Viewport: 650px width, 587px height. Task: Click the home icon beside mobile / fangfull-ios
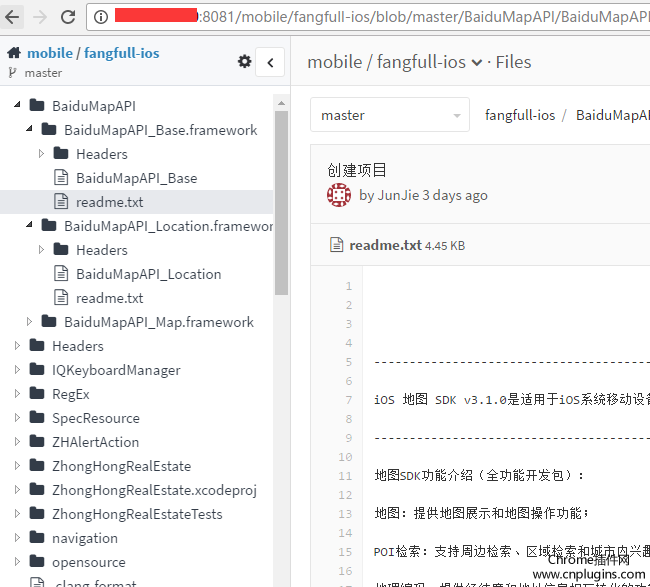point(14,53)
